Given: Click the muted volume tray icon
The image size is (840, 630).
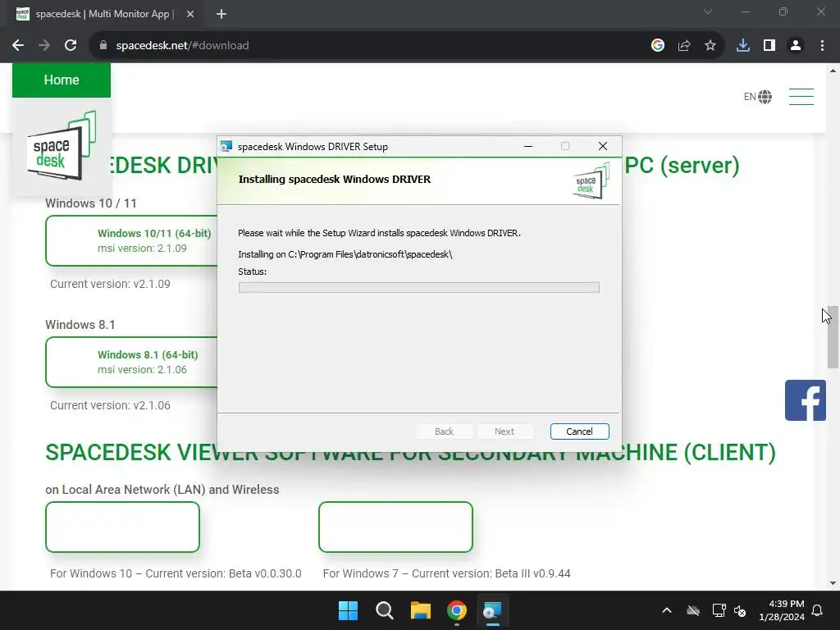Looking at the screenshot, I should point(741,610).
